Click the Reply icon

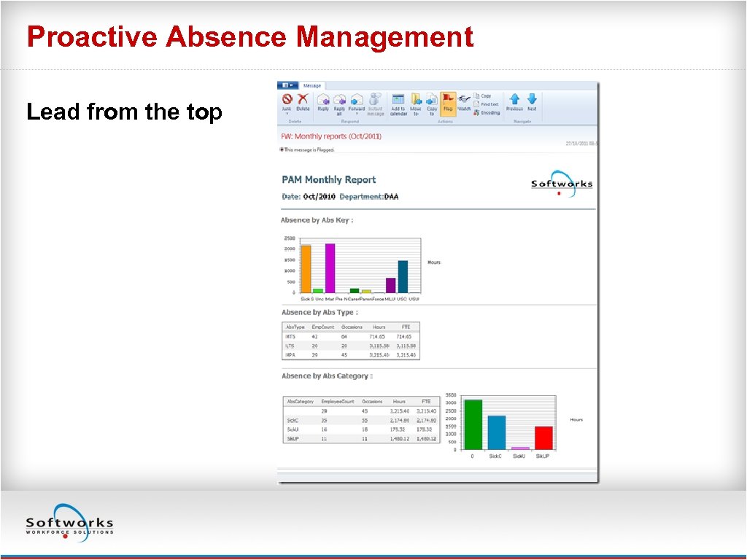pos(325,99)
